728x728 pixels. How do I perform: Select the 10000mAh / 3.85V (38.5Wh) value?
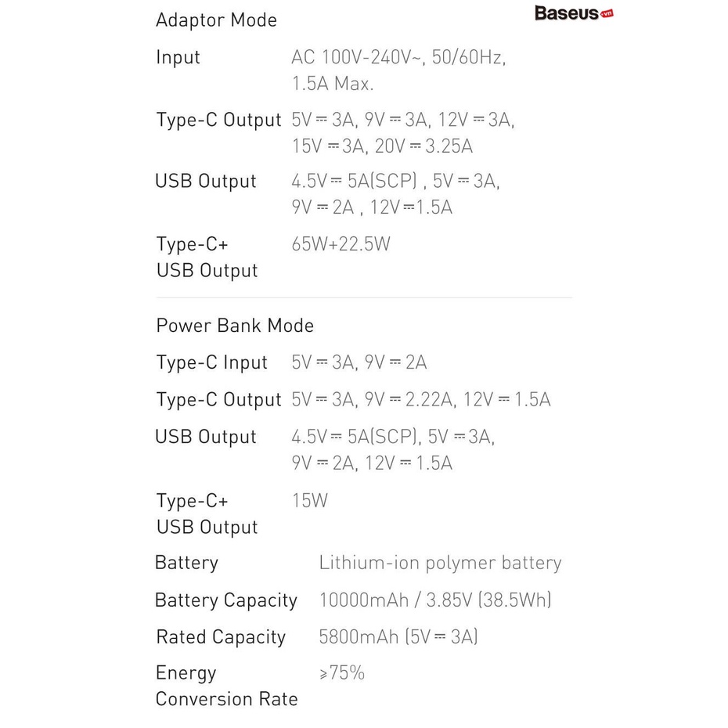435,600
